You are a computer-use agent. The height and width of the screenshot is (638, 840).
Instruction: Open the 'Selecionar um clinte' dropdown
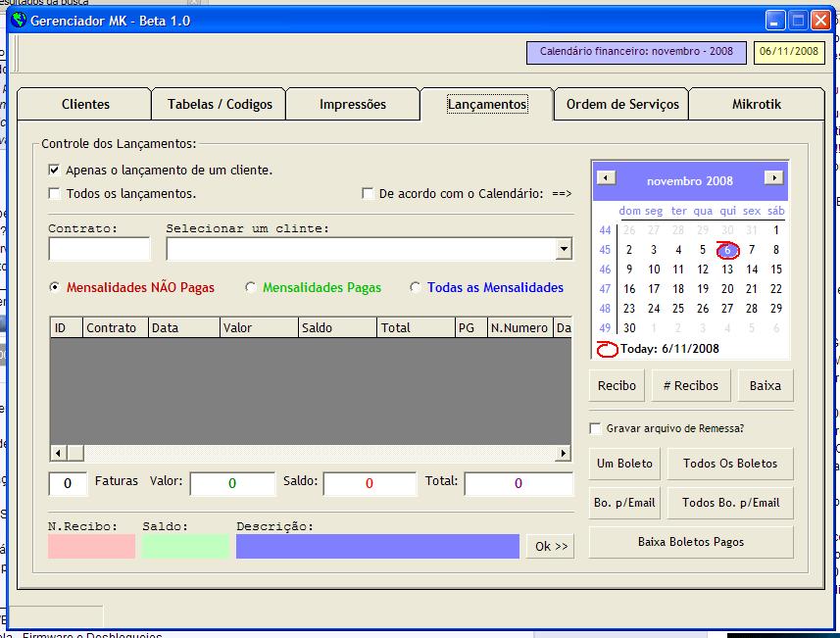click(564, 249)
